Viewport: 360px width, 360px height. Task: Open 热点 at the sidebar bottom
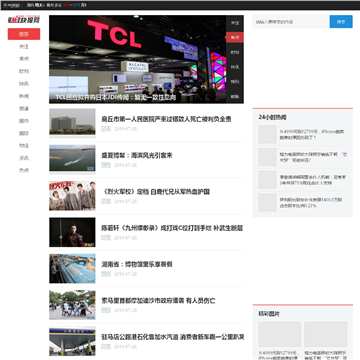24,170
